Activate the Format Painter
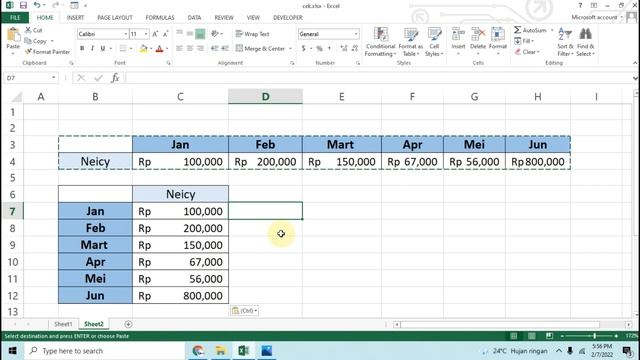The width and height of the screenshot is (640, 360). 47,52
